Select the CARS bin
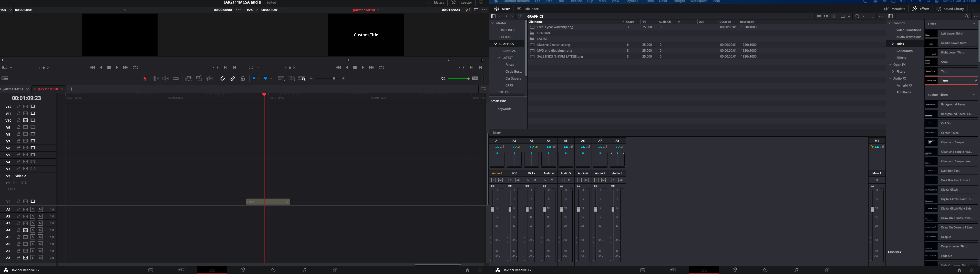This screenshot has width=980, height=274. tap(509, 85)
